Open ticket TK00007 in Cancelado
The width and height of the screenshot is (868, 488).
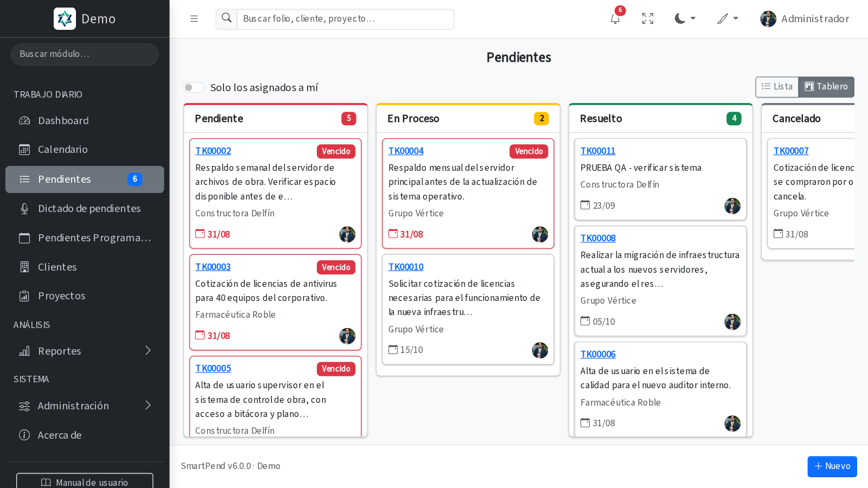click(x=791, y=151)
